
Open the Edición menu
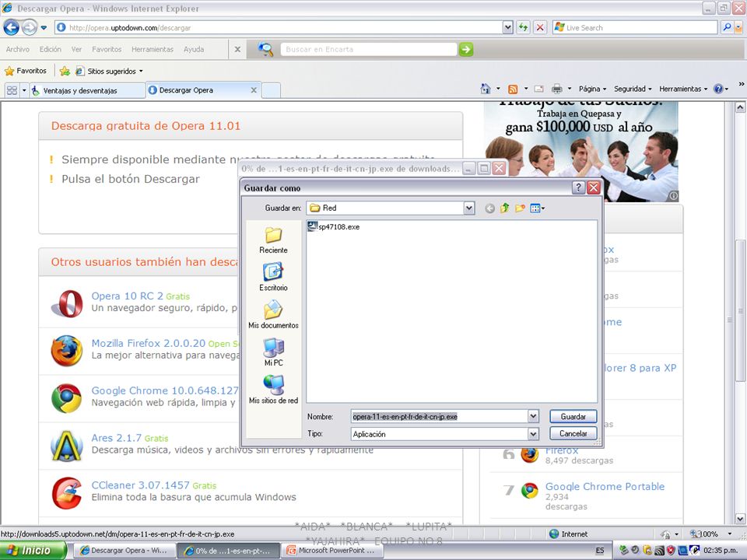(50, 49)
